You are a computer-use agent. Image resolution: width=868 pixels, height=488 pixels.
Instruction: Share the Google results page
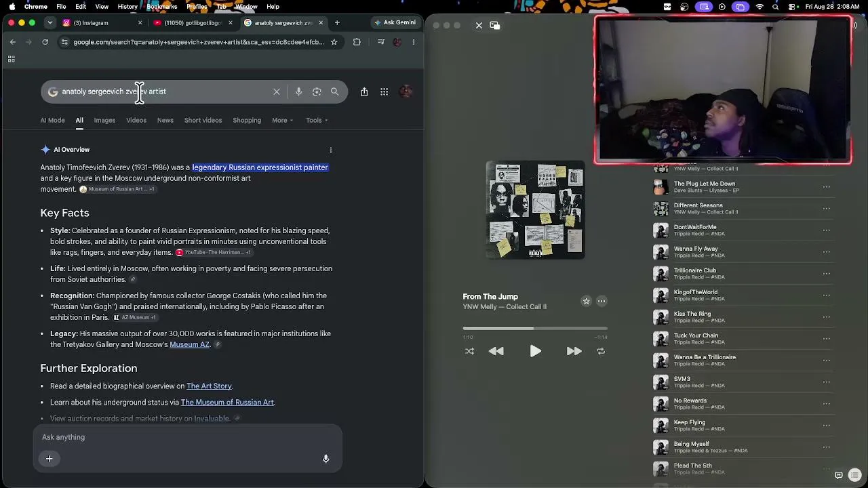tap(364, 91)
